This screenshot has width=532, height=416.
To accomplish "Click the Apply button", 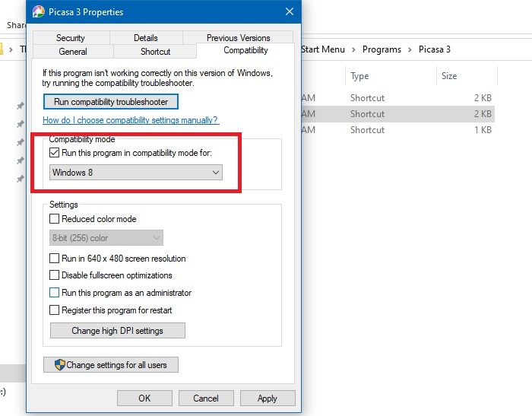I will coord(268,398).
